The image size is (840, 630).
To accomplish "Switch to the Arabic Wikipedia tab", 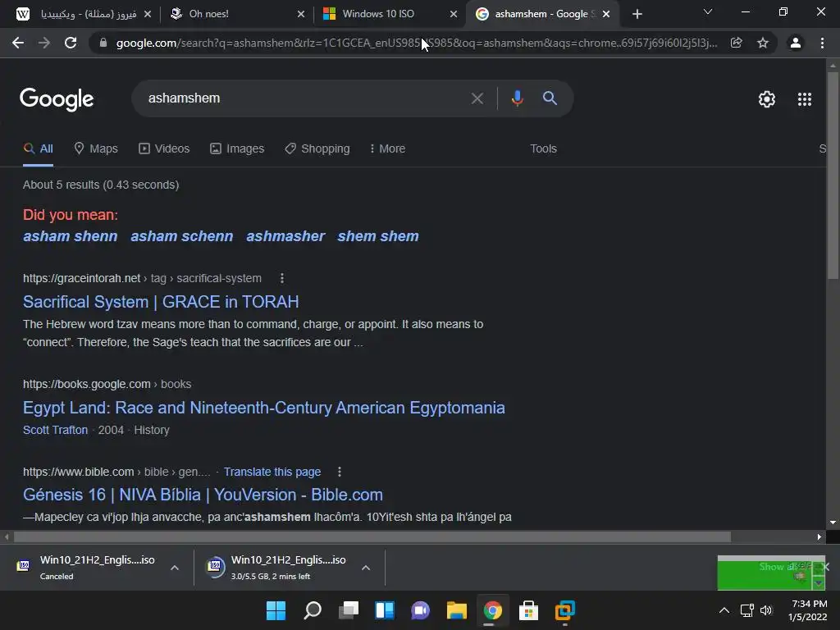I will tap(84, 14).
